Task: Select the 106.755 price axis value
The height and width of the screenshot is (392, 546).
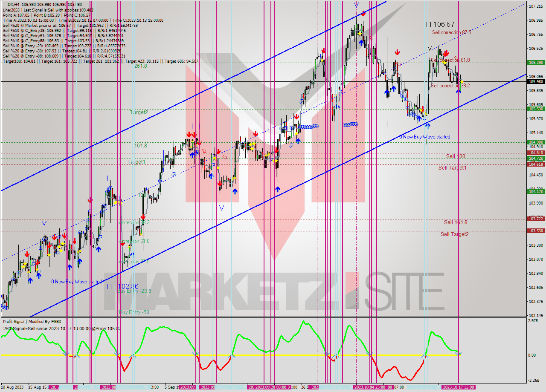Action: pos(535,35)
